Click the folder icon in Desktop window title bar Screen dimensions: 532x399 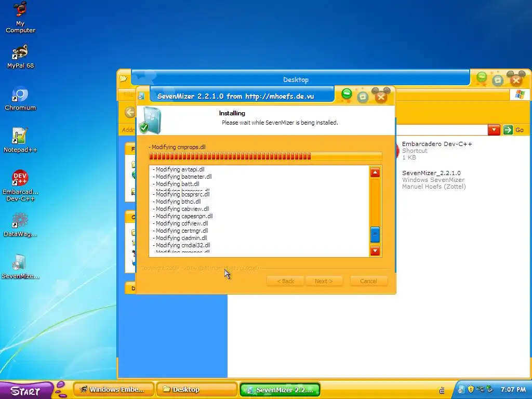(123, 79)
